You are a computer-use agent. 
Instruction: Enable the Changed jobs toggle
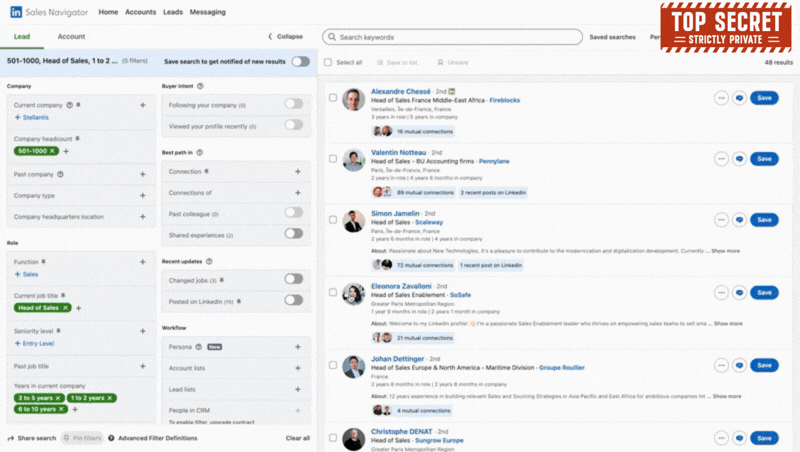[293, 279]
